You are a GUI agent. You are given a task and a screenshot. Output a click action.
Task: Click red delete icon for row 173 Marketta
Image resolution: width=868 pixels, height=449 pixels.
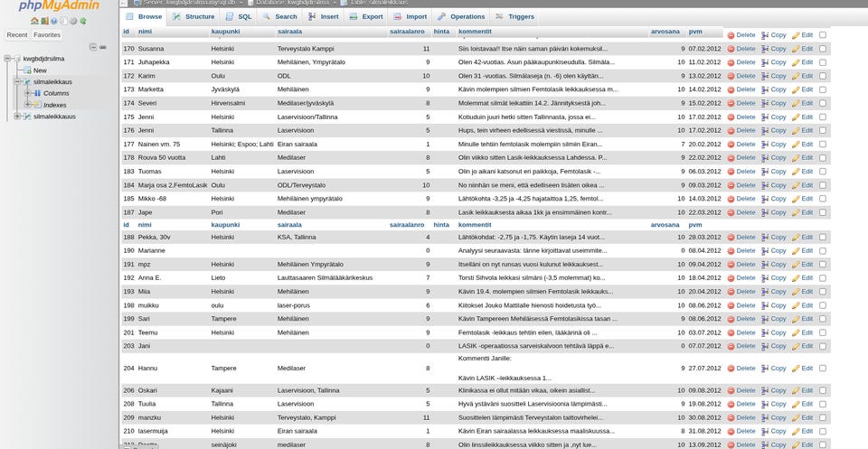(x=731, y=89)
